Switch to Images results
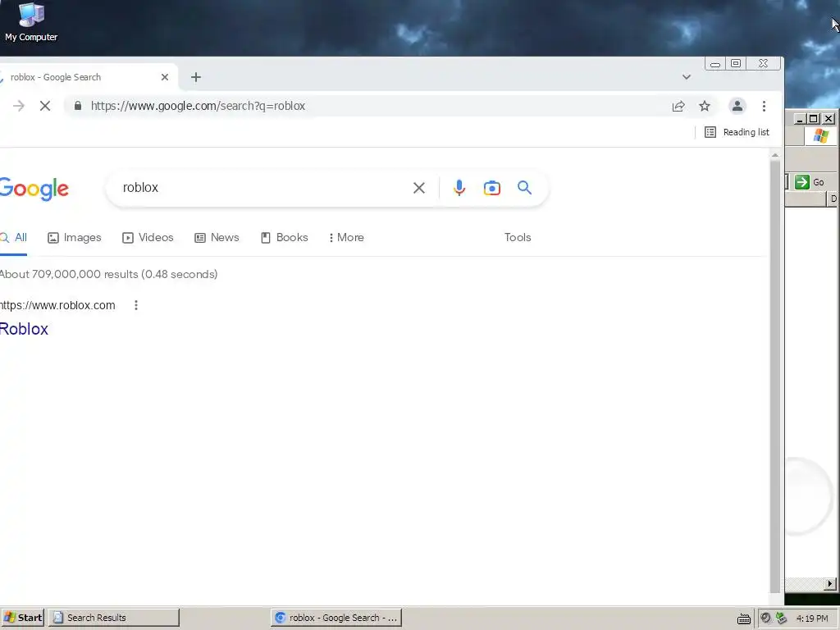840x630 pixels. coord(75,237)
